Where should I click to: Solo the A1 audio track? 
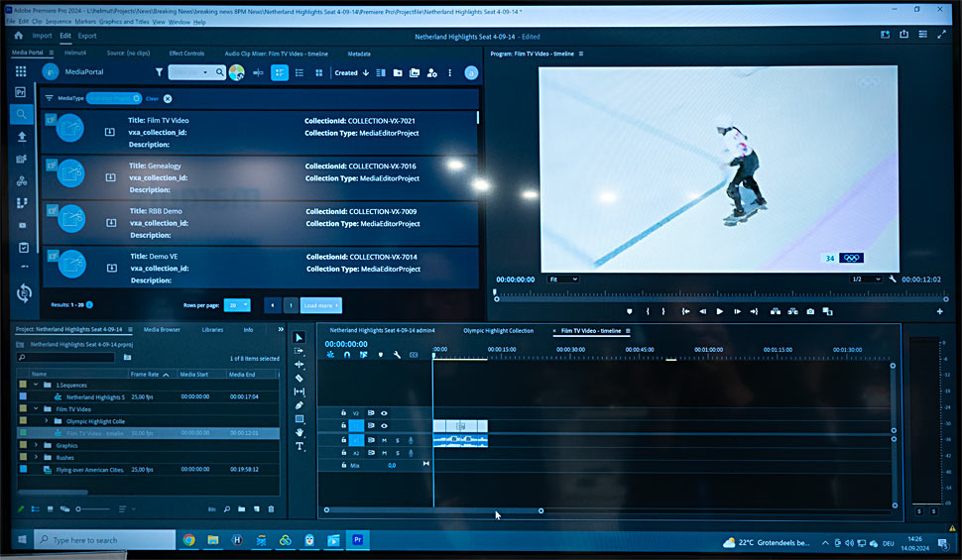pyautogui.click(x=398, y=440)
